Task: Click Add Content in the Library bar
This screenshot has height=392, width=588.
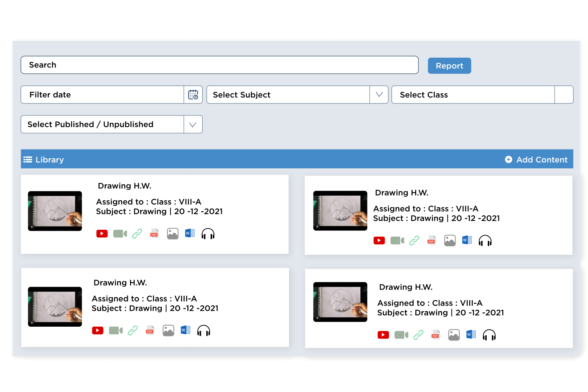Action: click(x=536, y=160)
